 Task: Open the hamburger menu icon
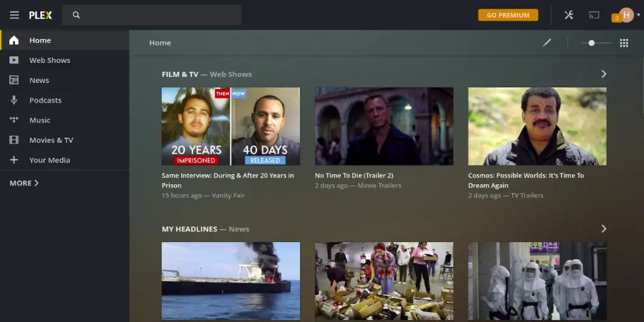pyautogui.click(x=14, y=15)
